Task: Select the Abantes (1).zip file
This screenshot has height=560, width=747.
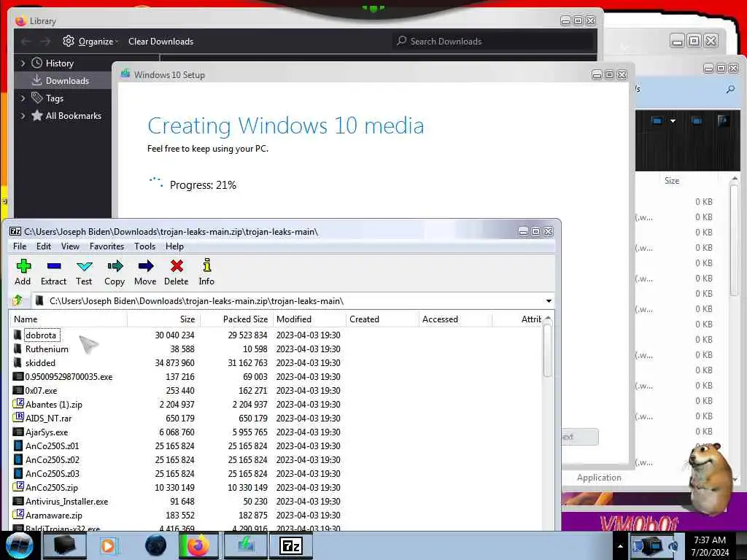Action: [54, 404]
